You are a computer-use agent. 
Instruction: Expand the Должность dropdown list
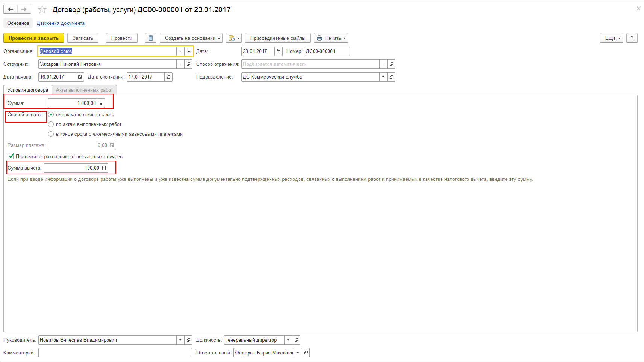point(288,340)
